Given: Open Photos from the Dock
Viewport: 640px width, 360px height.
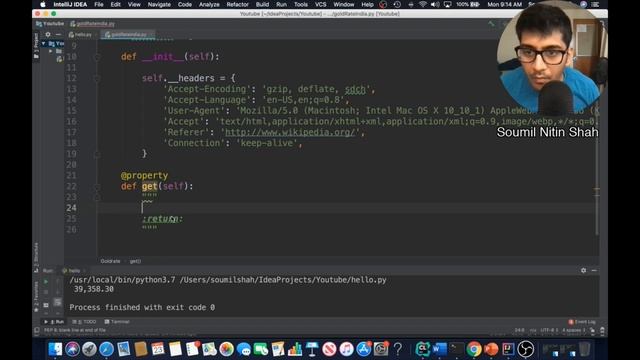Looking at the screenshot, I should click(226, 349).
